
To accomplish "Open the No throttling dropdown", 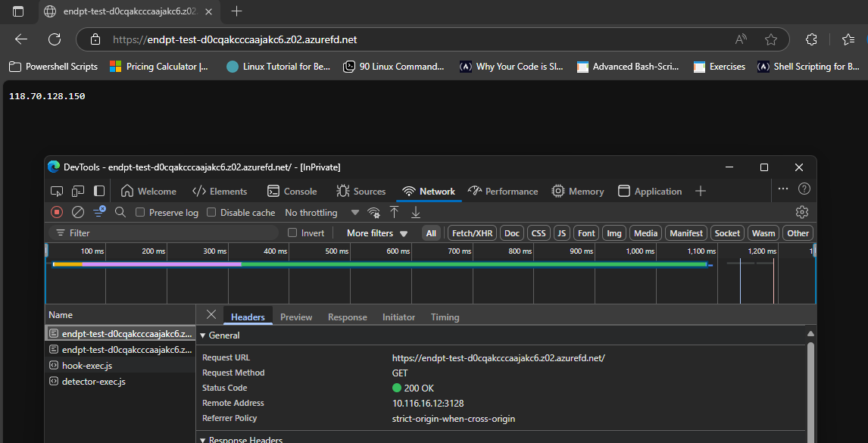I will point(322,213).
